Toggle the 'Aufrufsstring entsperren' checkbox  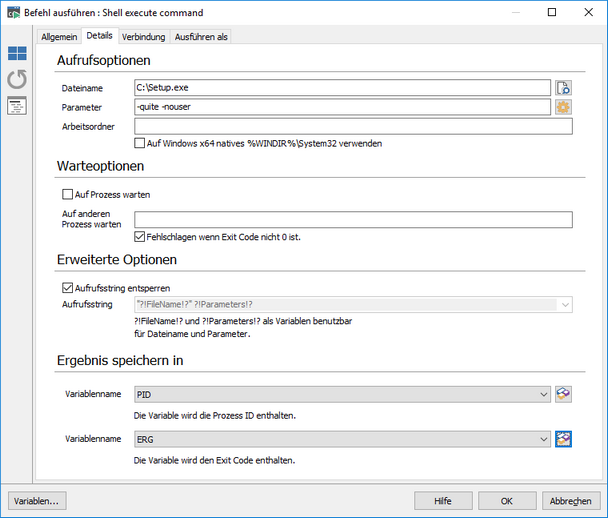[67, 288]
